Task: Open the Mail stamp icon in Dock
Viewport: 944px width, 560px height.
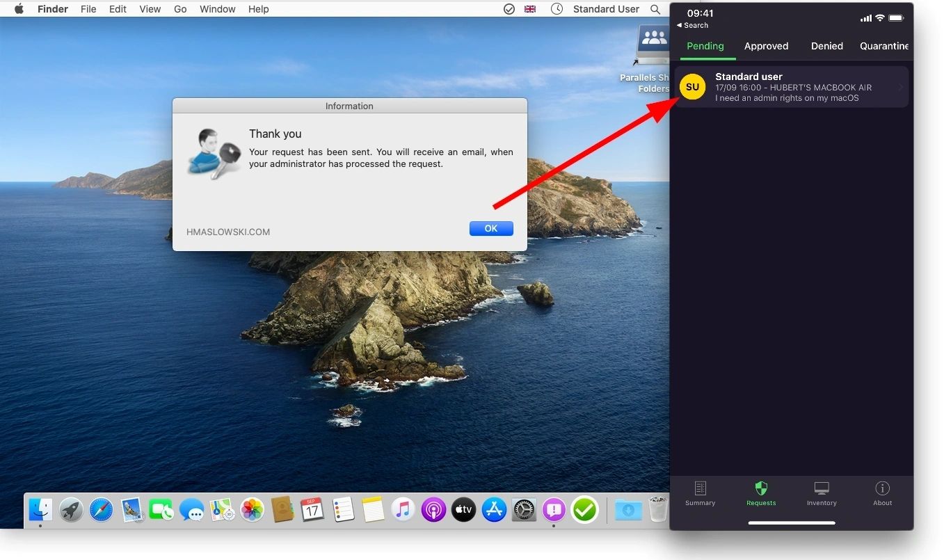Action: tap(131, 510)
